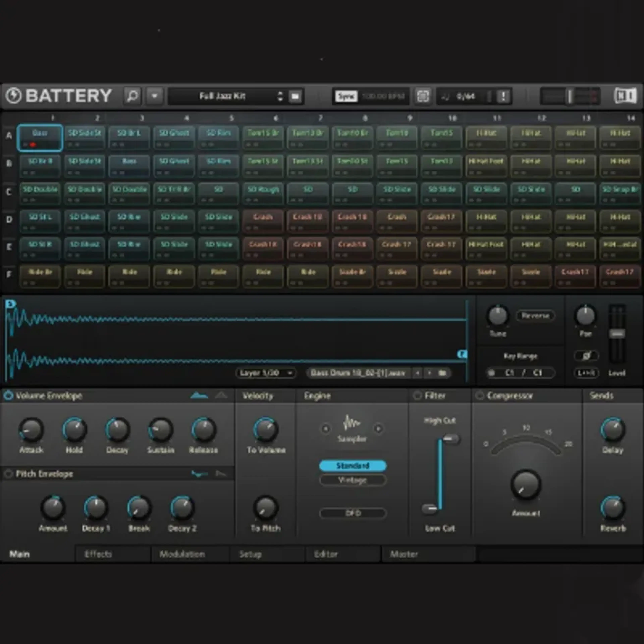The image size is (644, 644).
Task: Select the SD Side St cell in row A
Action: 85,138
